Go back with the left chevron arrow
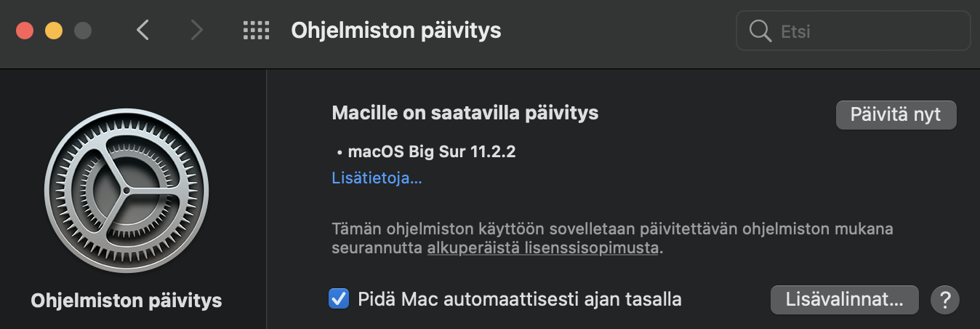980x329 pixels. pyautogui.click(x=142, y=31)
